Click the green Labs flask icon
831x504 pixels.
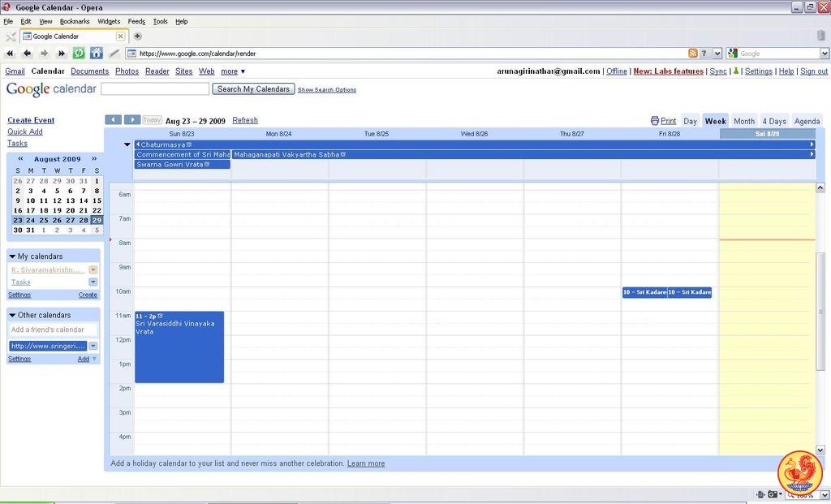click(735, 71)
